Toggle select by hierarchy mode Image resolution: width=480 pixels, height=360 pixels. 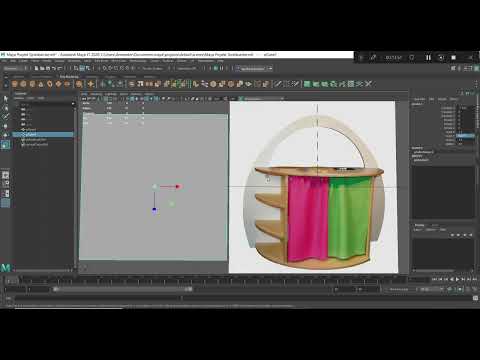tap(76, 68)
